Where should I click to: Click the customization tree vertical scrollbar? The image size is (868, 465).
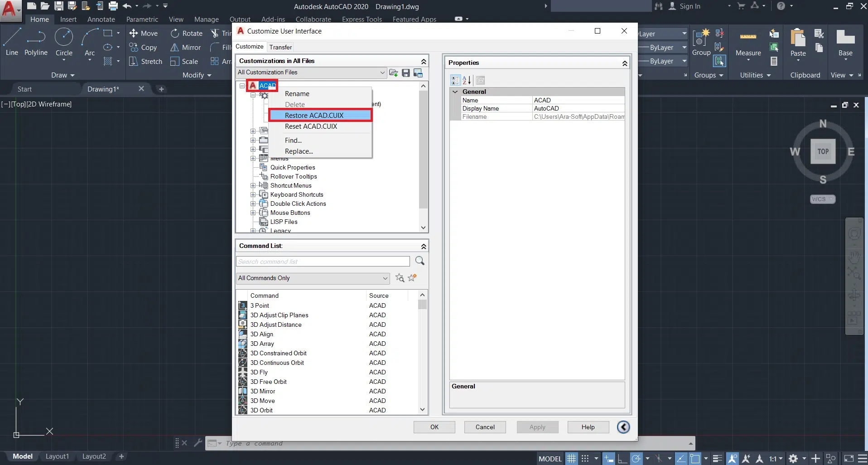point(423,150)
